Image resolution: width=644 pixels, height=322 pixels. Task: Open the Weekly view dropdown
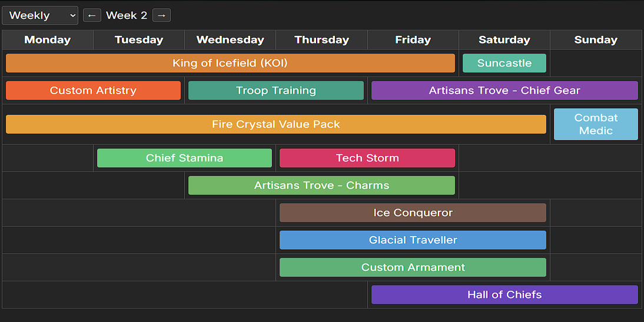click(40, 15)
